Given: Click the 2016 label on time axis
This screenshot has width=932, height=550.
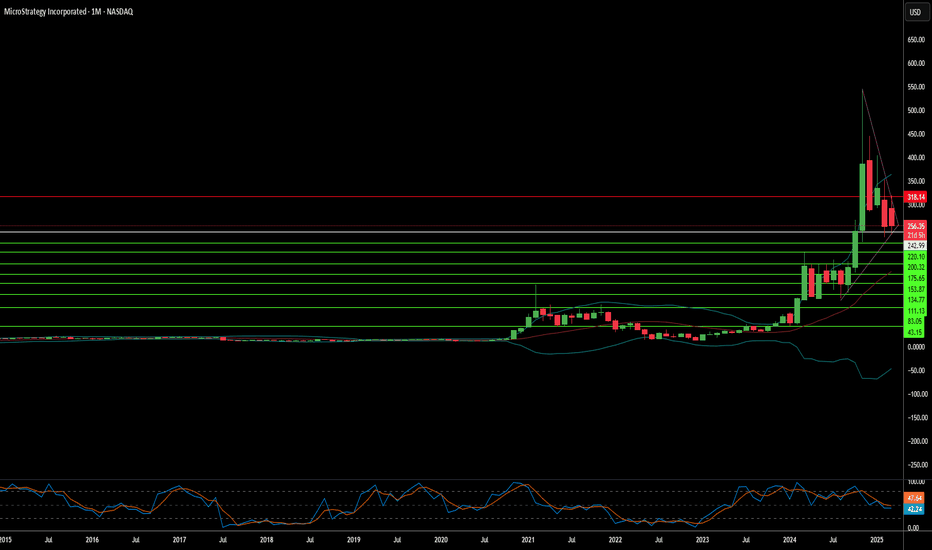Looking at the screenshot, I should [x=92, y=540].
